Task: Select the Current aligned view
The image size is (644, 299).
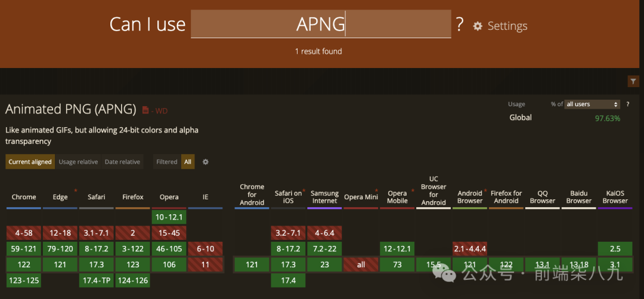Action: (30, 162)
